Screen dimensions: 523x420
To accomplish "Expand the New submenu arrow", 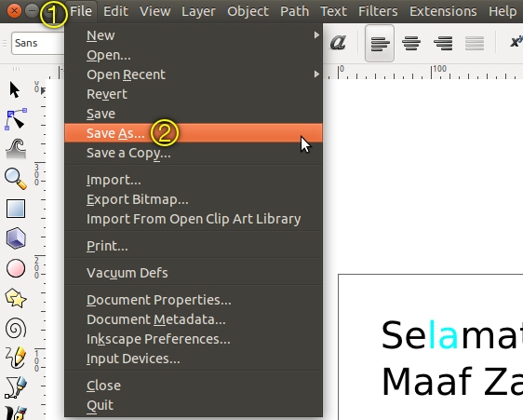I will 316,35.
